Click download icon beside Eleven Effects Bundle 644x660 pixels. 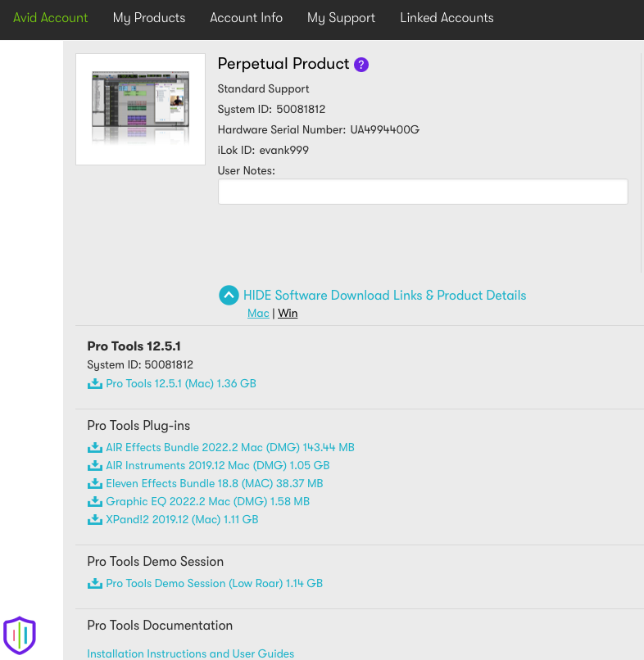[95, 484]
